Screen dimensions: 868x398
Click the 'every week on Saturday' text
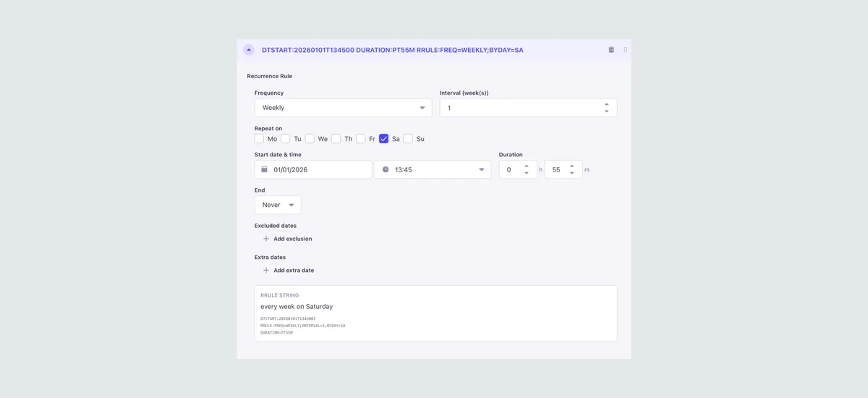[297, 307]
